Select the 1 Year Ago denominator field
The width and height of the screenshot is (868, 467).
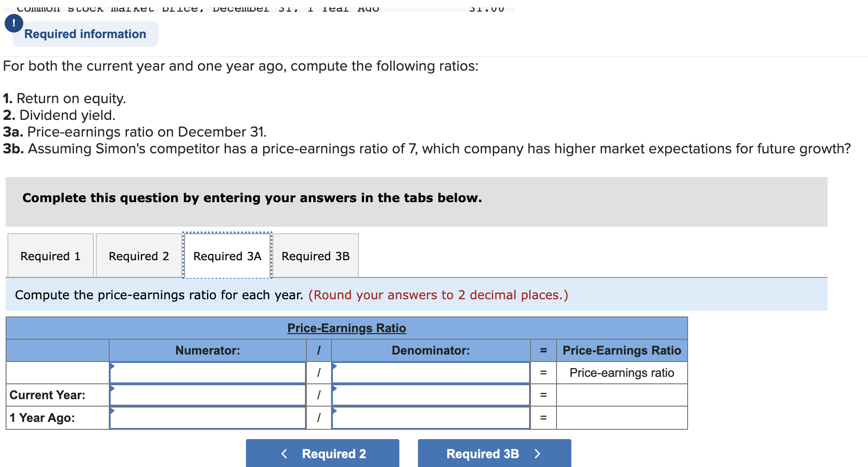431,418
